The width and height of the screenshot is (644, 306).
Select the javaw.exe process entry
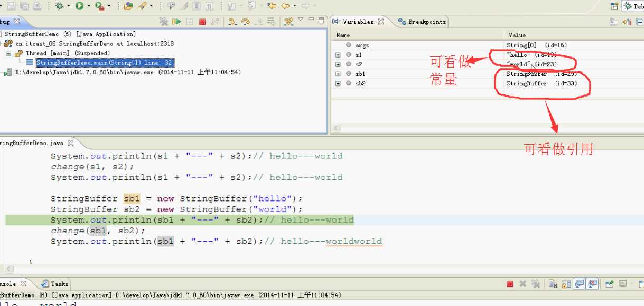click(128, 72)
